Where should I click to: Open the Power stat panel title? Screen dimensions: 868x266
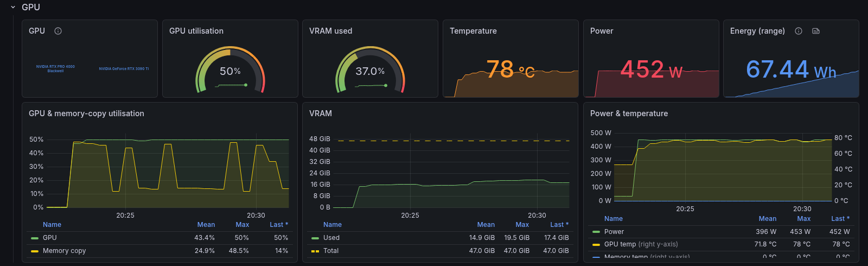tap(602, 31)
